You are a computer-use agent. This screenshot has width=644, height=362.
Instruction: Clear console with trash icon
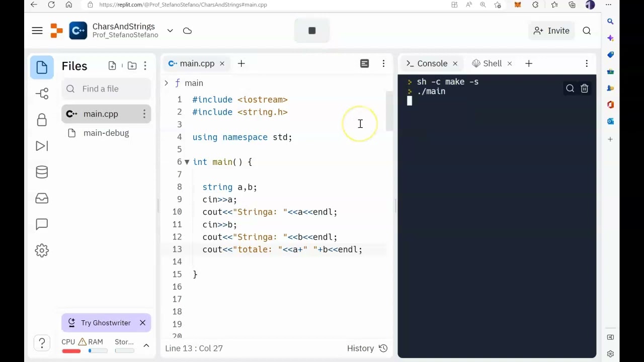click(x=585, y=88)
